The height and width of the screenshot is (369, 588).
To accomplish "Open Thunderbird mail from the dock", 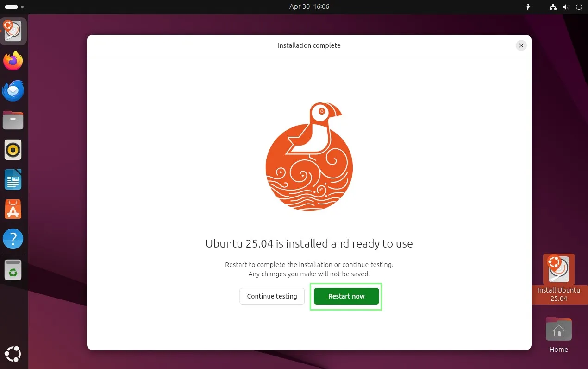I will (13, 91).
